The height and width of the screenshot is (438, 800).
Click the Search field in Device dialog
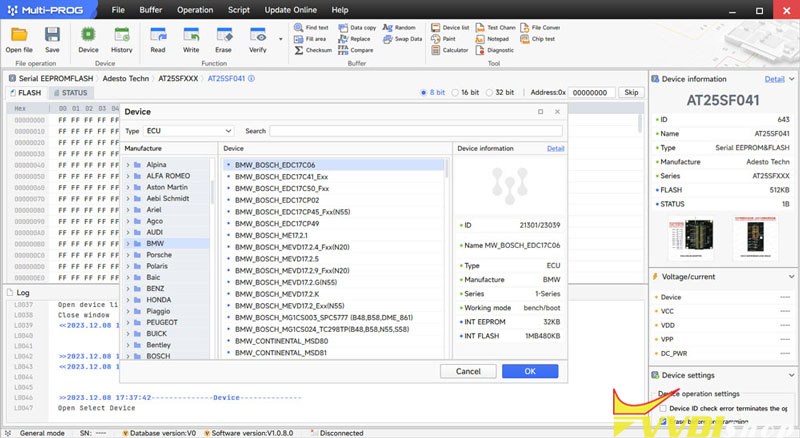[x=416, y=131]
